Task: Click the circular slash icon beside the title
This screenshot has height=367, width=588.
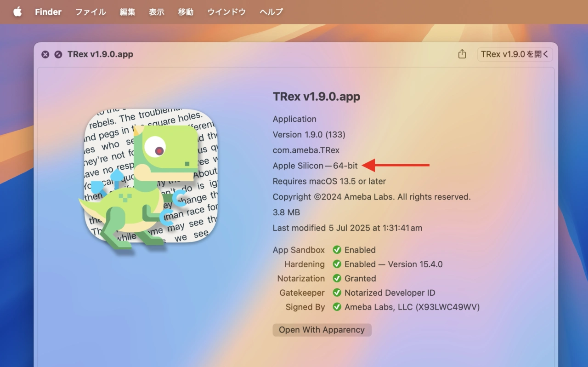Action: [x=58, y=54]
